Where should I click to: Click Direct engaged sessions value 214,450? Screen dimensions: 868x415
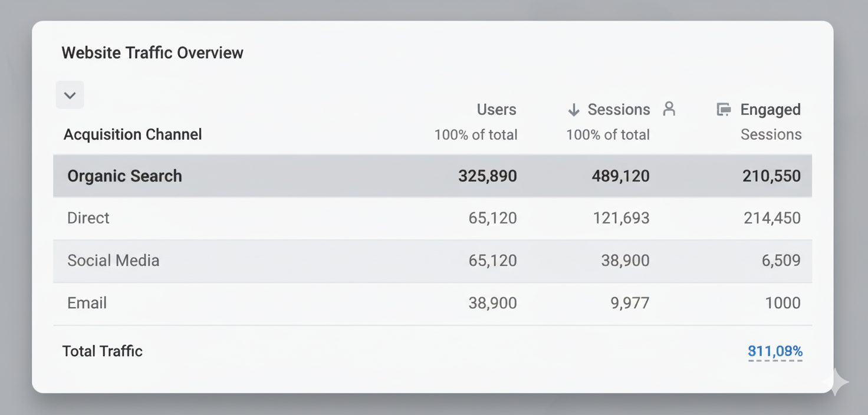772,218
